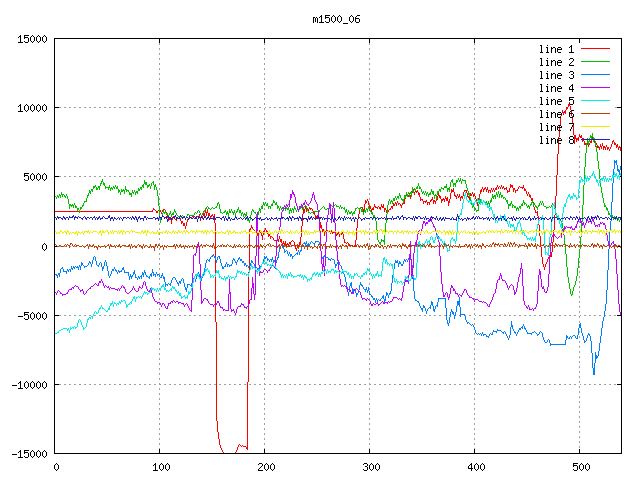Select the -15000 y-axis tick label
640x480 pixels.
(x=28, y=454)
